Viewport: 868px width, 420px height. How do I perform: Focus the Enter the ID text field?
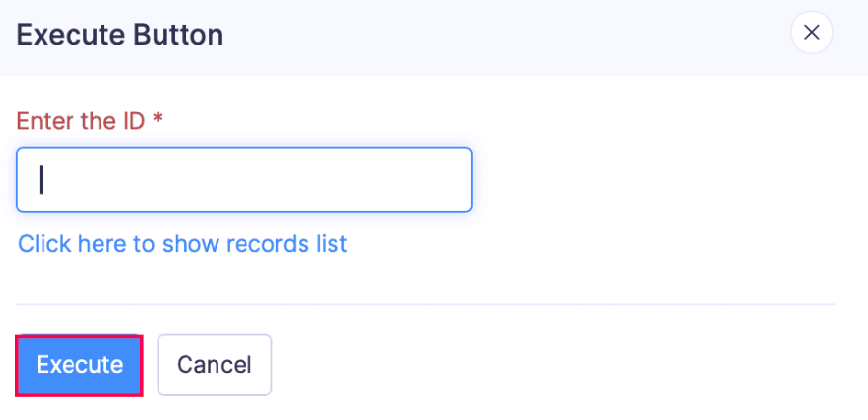(244, 180)
